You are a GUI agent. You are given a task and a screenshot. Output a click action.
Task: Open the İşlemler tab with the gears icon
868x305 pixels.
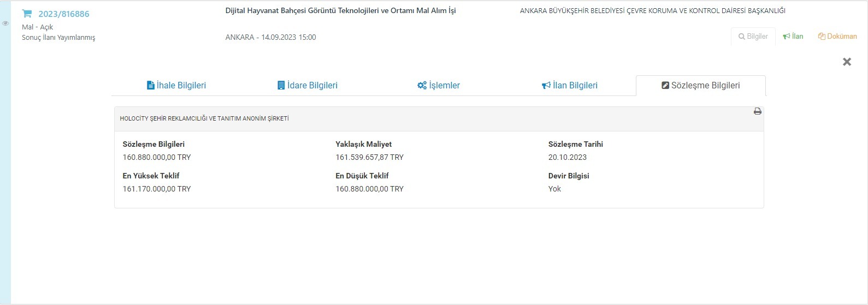click(x=439, y=86)
